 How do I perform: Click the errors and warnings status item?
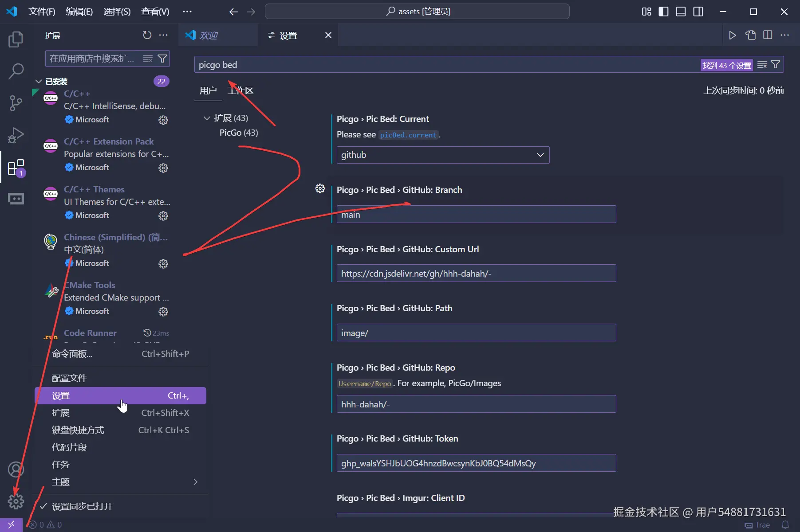coord(45,525)
